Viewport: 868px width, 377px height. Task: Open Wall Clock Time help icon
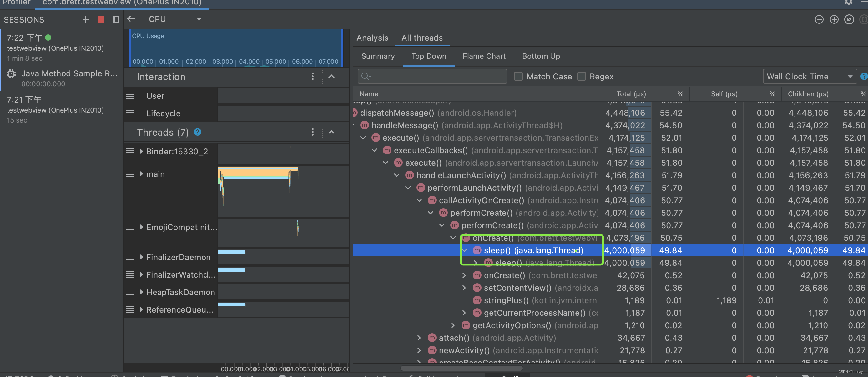click(864, 77)
